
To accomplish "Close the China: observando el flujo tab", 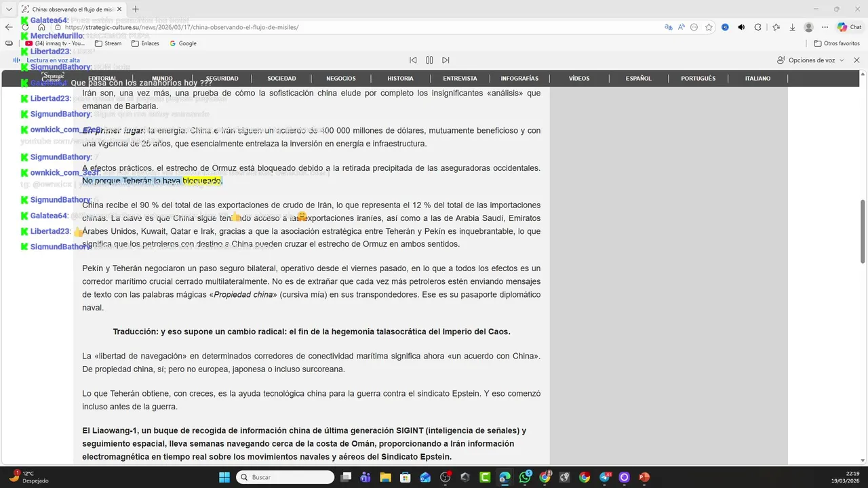I will coord(120,9).
